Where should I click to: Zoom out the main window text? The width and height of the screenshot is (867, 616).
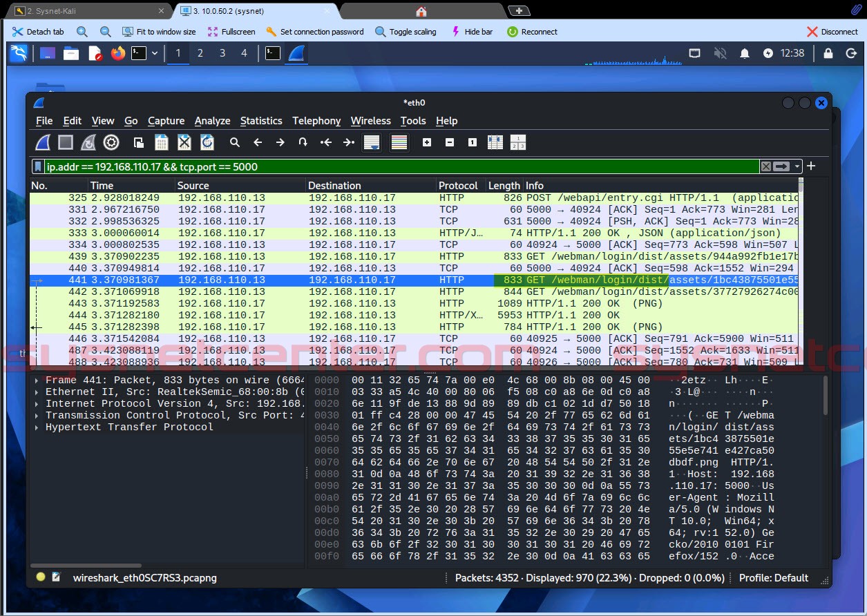[x=450, y=142]
